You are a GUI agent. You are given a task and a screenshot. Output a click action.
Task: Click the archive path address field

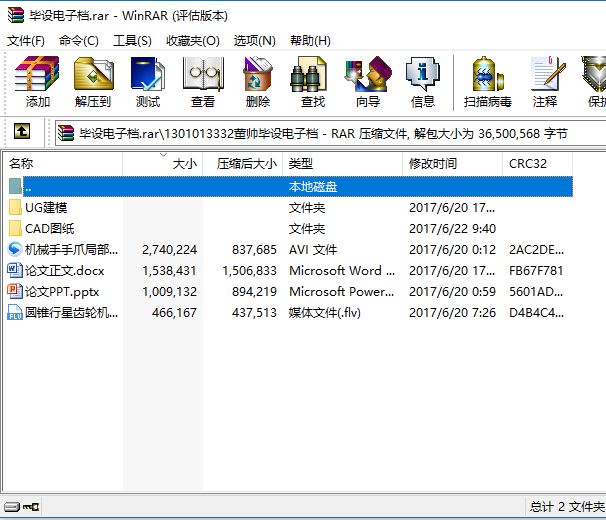[x=330, y=133]
